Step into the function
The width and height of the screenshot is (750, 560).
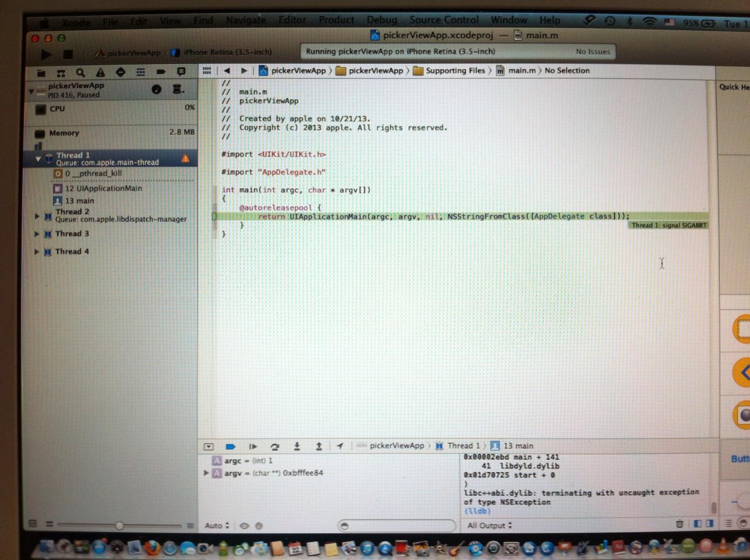pos(296,446)
